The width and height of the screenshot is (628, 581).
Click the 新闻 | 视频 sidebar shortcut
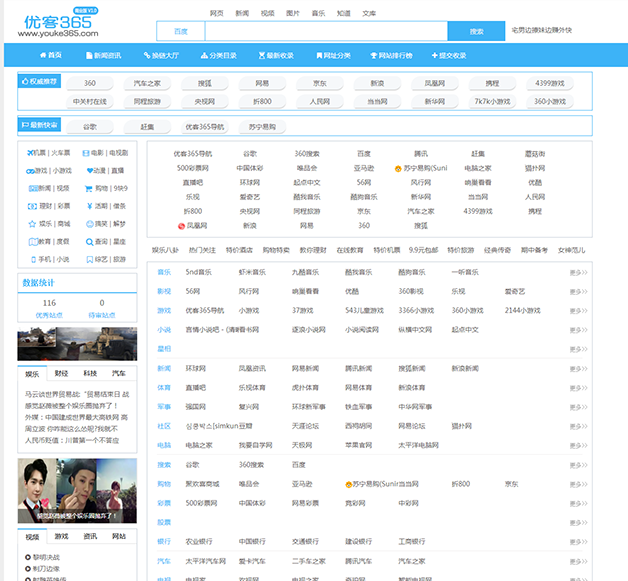[x=48, y=188]
